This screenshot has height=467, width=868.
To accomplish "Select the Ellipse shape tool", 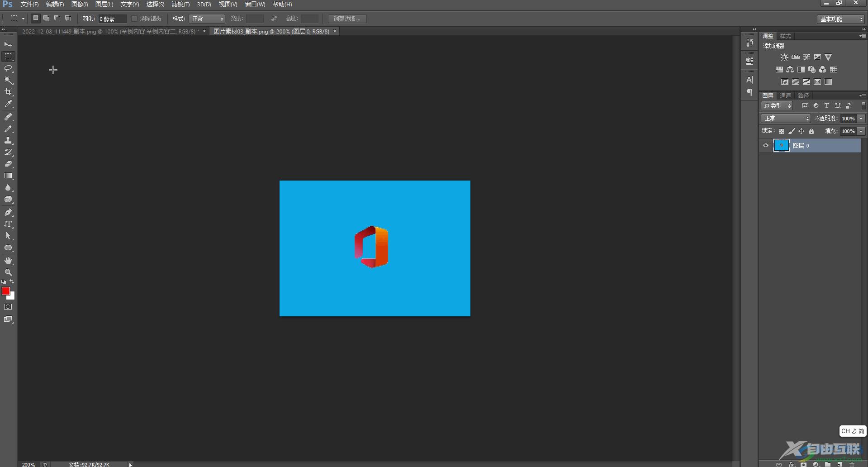I will point(8,248).
